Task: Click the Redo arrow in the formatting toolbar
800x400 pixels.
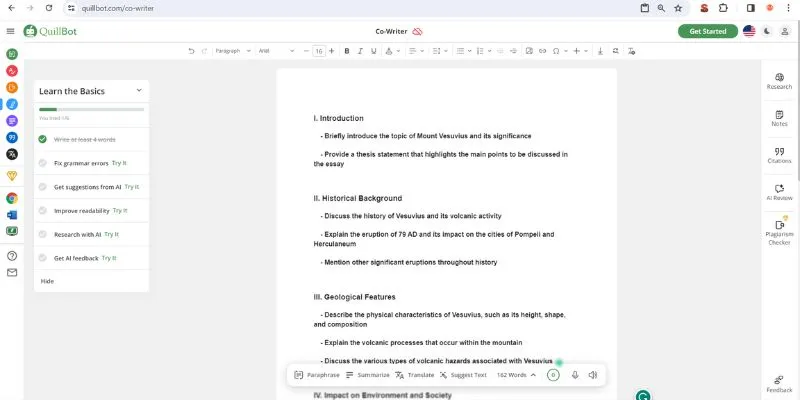Action: coord(205,51)
